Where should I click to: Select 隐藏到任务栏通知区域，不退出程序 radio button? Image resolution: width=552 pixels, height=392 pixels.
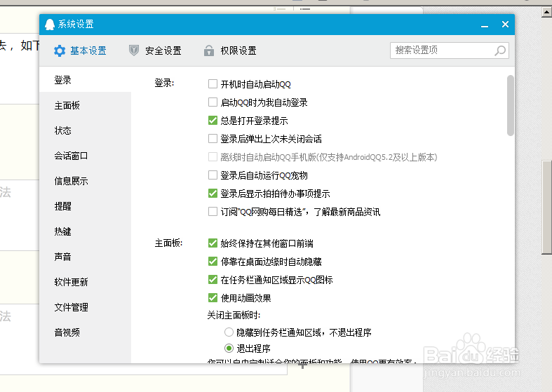(x=229, y=332)
